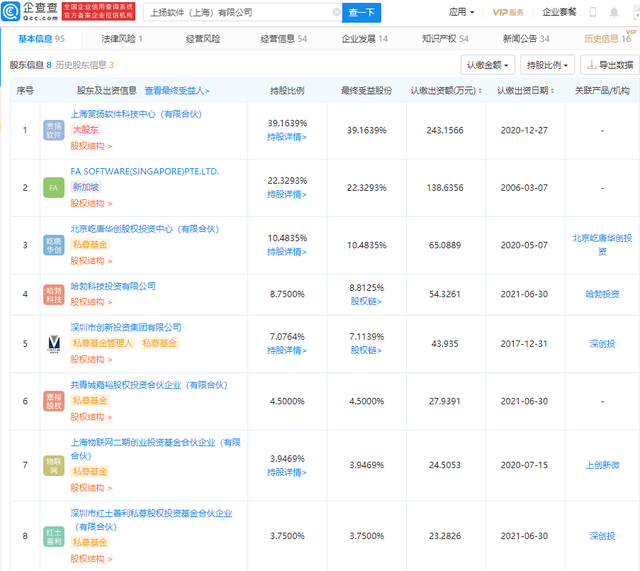Viewport: 640px width, 571px height.
Task: Expand 股权结构 for 北京屹唐华创
Action: coord(91,261)
